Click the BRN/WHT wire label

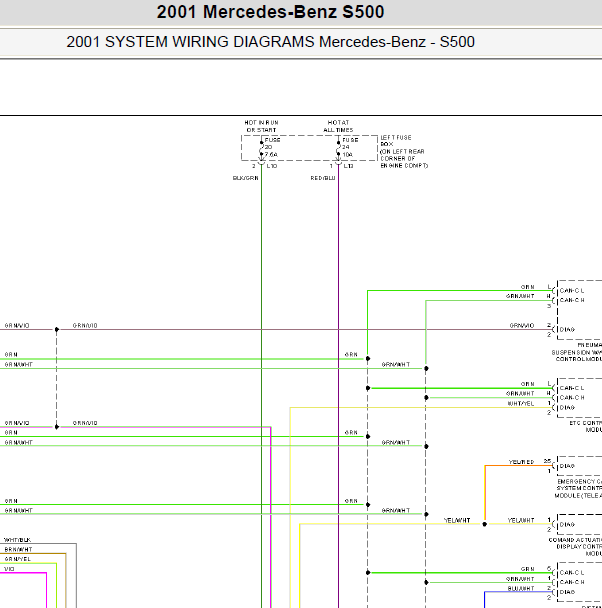[18, 549]
